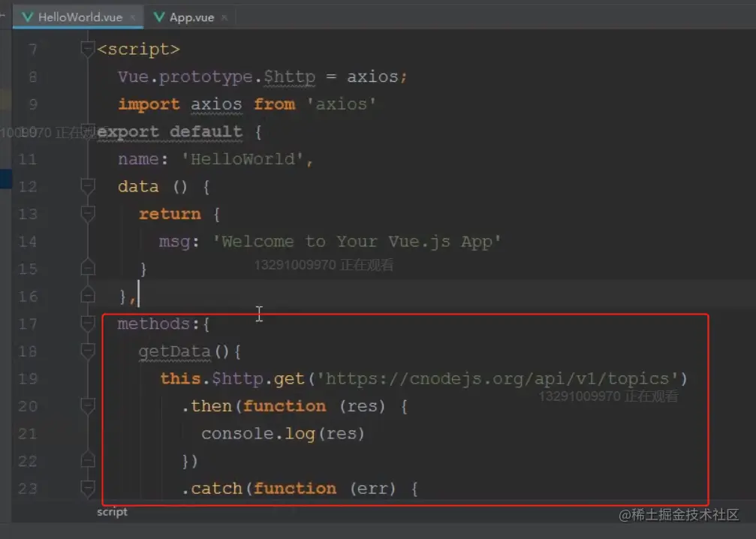Click the msg property on line 14

point(174,242)
